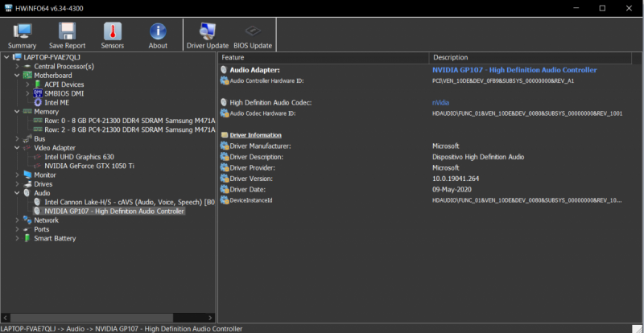644x333 pixels.
Task: Click the Driver Provider row icon
Action: [x=225, y=167]
